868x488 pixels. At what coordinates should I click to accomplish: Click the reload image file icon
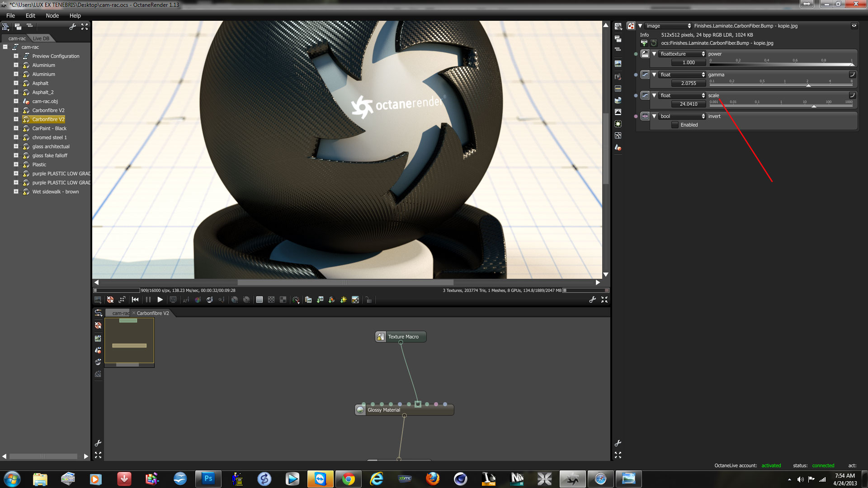(653, 43)
